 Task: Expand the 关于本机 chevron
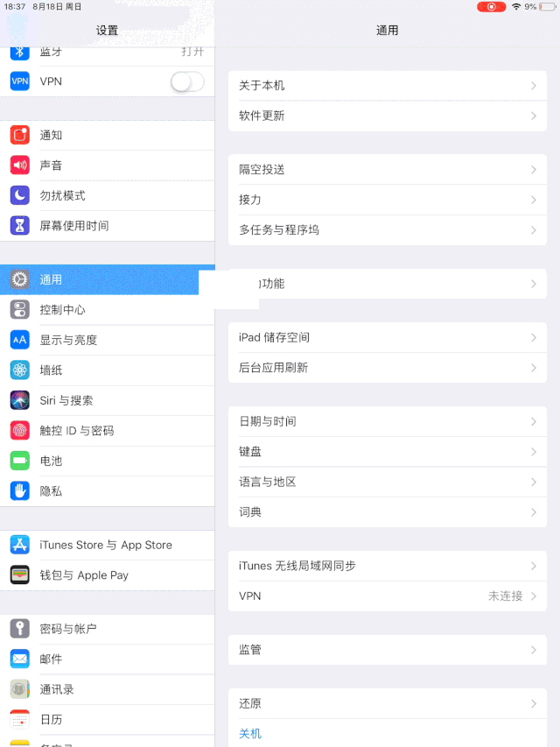(534, 86)
